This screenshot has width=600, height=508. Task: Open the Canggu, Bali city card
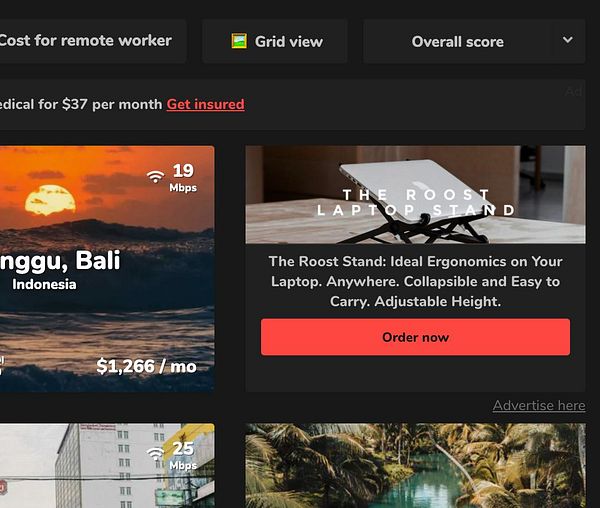click(107, 269)
